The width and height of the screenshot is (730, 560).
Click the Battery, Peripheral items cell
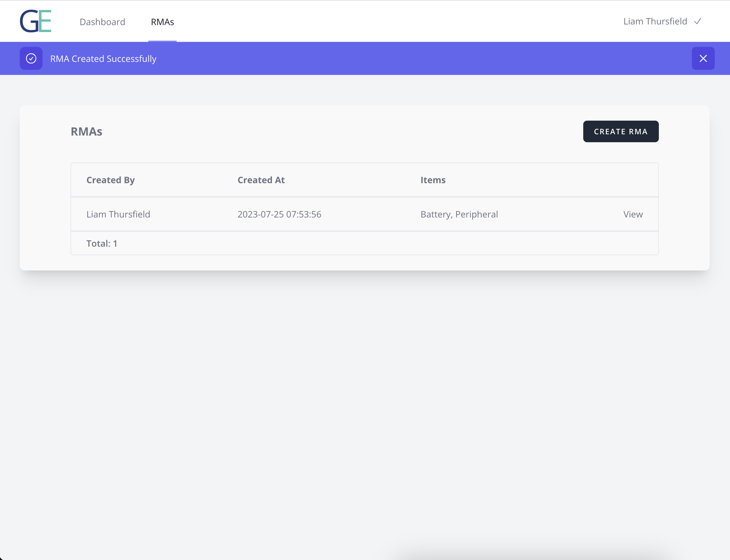pos(459,214)
